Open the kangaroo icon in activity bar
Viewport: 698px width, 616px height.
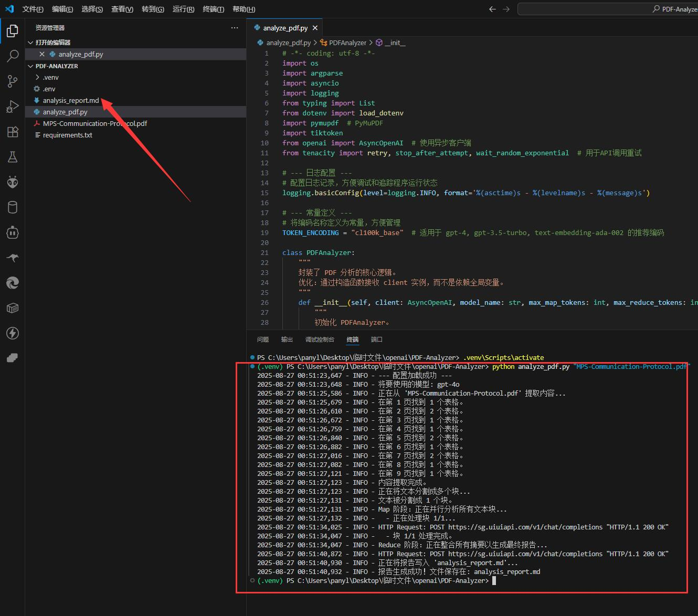(13, 258)
